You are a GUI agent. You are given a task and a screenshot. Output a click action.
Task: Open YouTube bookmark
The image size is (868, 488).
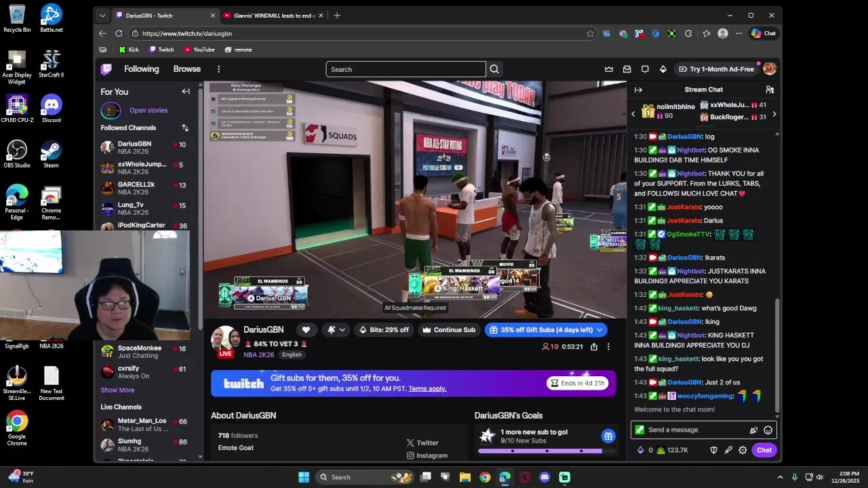pyautogui.click(x=199, y=49)
